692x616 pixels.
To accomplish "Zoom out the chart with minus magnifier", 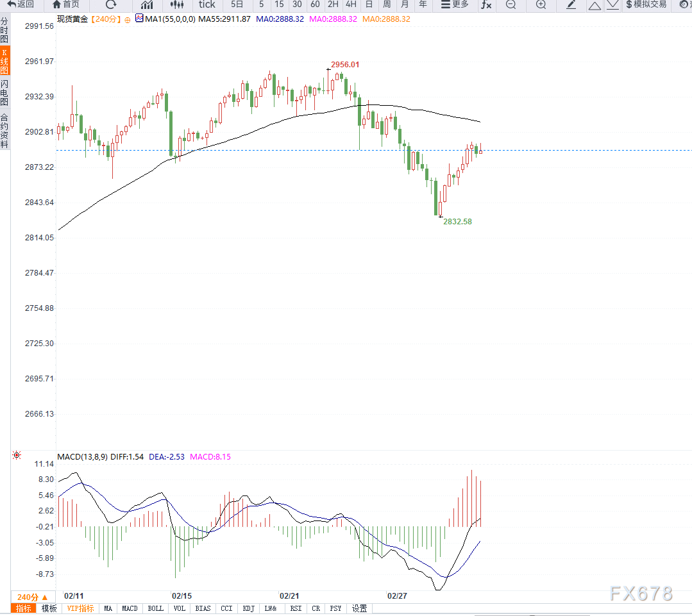I will [x=511, y=4].
